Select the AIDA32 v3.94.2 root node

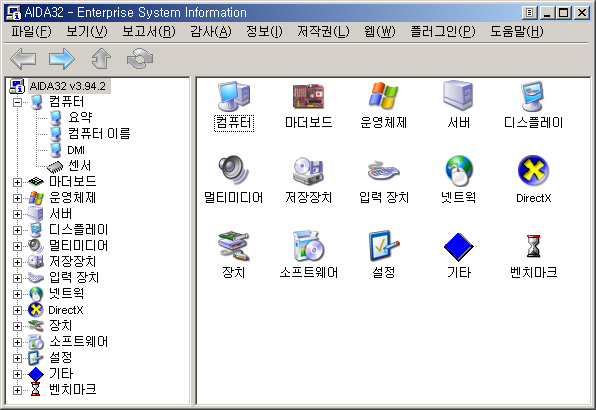click(x=67, y=86)
